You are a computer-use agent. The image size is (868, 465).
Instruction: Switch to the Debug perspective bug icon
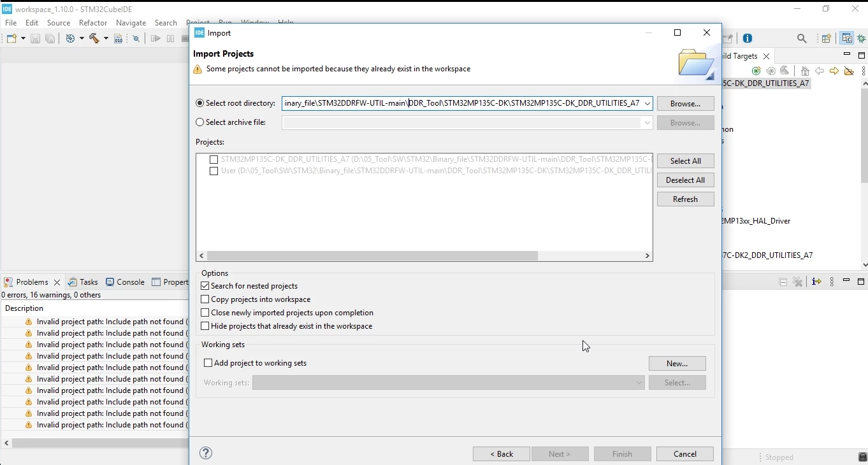pyautogui.click(x=862, y=39)
